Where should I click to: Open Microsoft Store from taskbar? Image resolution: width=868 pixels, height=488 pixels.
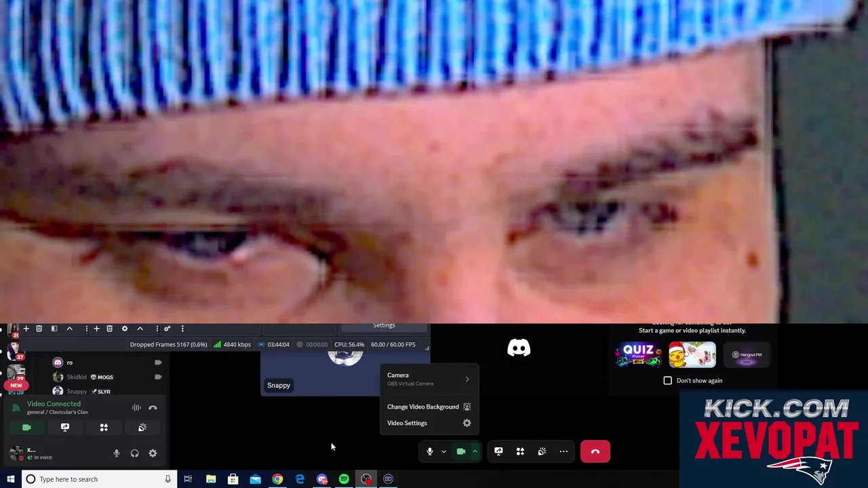233,479
